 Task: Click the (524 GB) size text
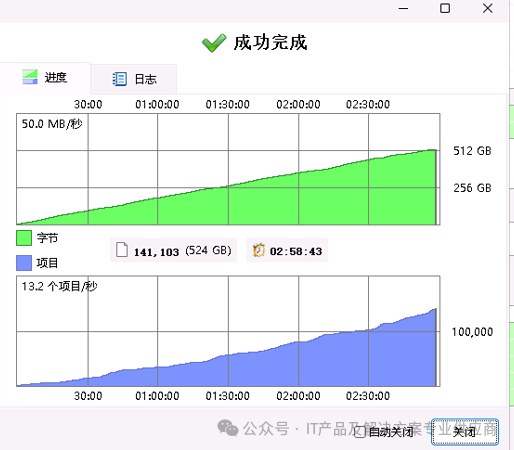point(208,250)
